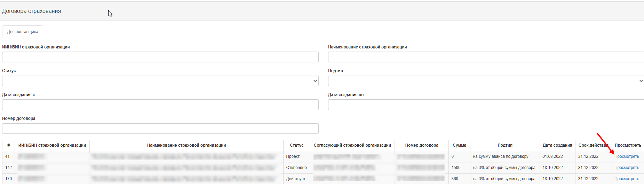Image resolution: width=644 pixels, height=184 pixels.
Task: Select the Действует status cell in row 170
Action: 296,179
